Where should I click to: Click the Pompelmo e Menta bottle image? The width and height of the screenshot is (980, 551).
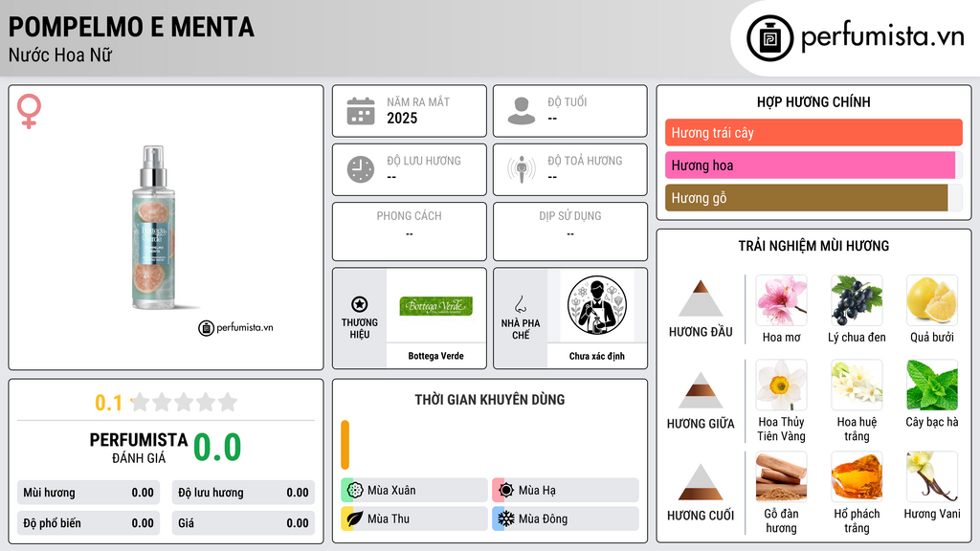154,228
